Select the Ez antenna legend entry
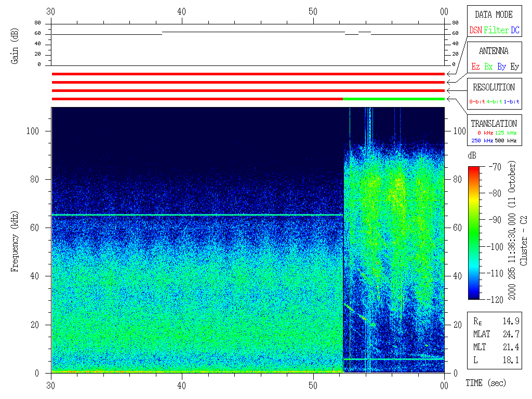Image resolution: width=532 pixels, height=399 pixels. 475,67
